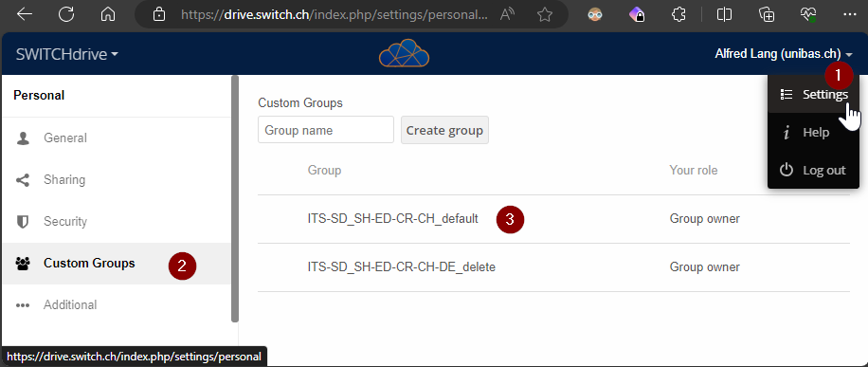This screenshot has width=868, height=367.
Task: Click the Group column header
Action: [x=324, y=170]
